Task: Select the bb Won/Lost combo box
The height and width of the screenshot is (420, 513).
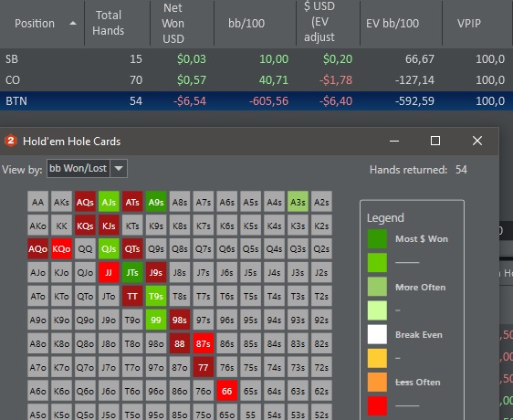Action: [87, 168]
